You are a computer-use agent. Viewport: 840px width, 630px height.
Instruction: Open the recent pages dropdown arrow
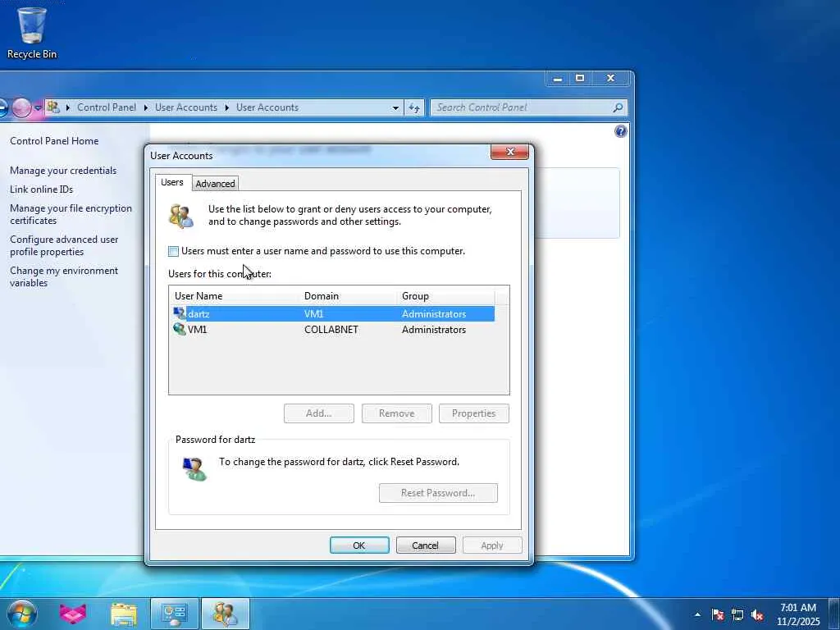[38, 107]
